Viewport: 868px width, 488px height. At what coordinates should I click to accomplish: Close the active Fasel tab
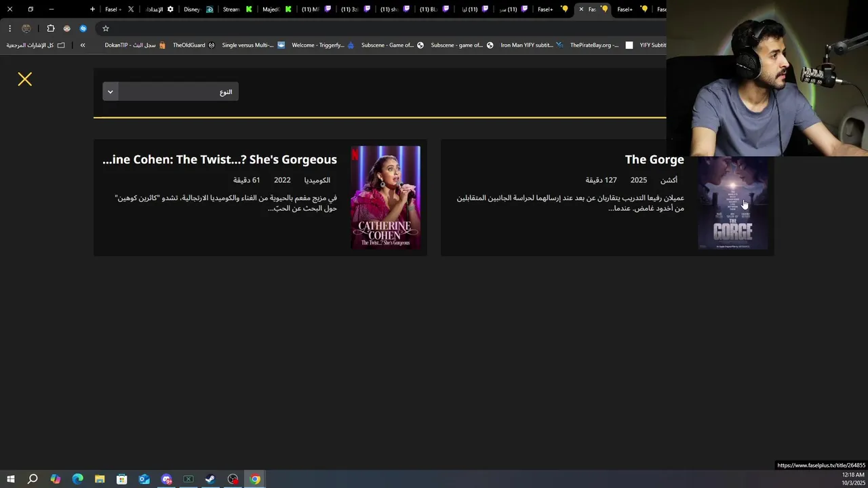(x=581, y=9)
